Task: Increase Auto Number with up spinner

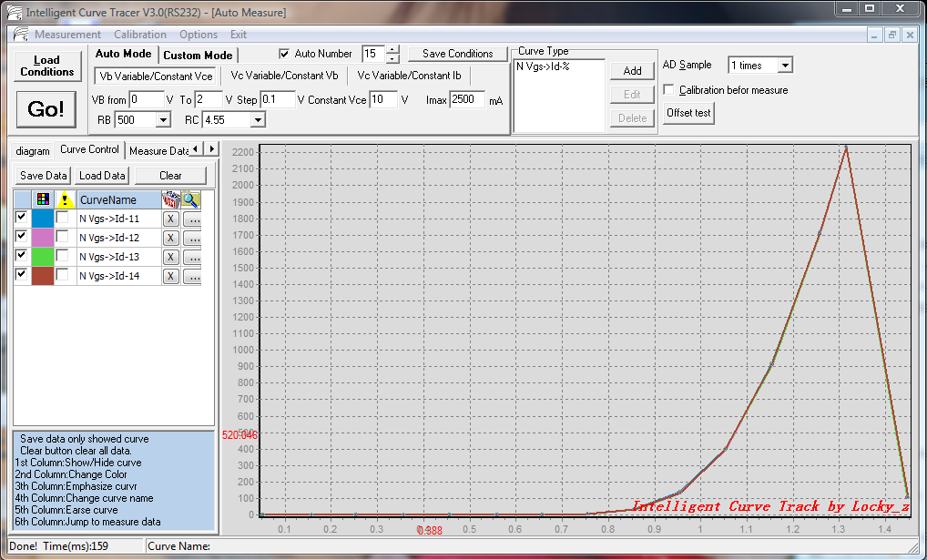Action: pyautogui.click(x=392, y=50)
